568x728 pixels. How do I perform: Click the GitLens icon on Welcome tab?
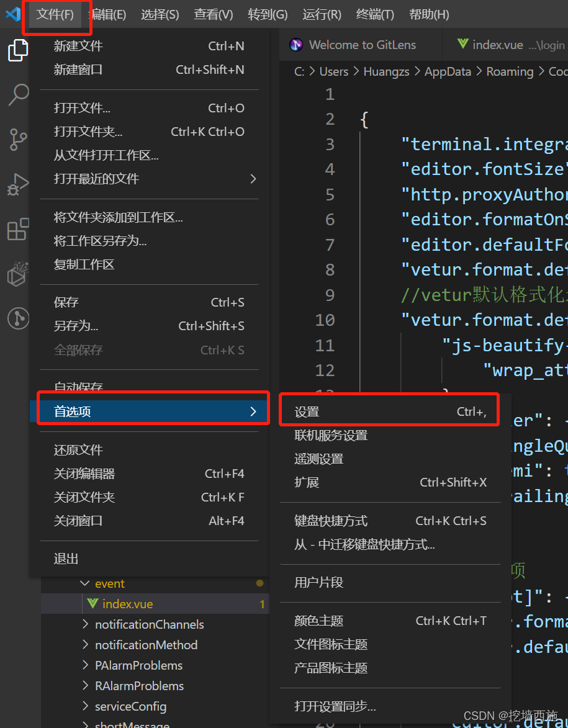[x=296, y=45]
